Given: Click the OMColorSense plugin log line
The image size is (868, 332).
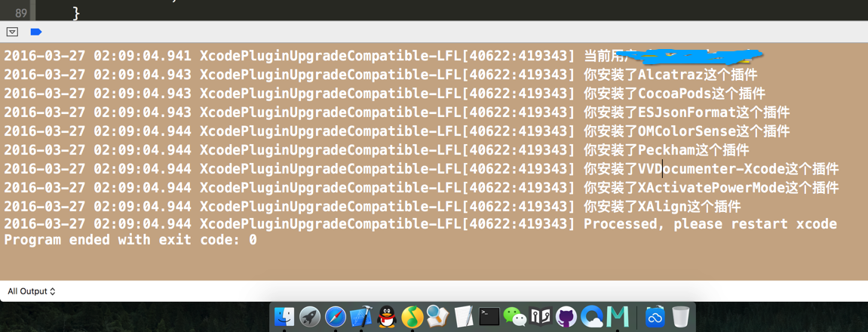Looking at the screenshot, I should 397,131.
